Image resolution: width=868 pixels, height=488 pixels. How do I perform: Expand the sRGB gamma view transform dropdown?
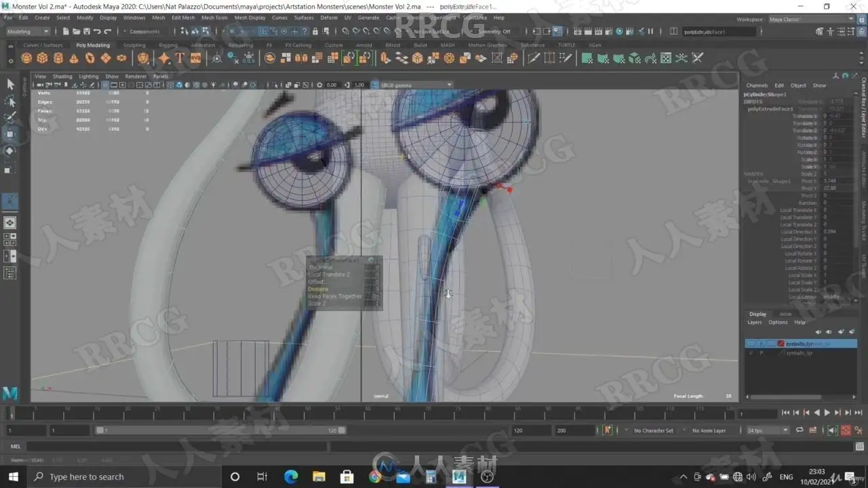point(416,85)
